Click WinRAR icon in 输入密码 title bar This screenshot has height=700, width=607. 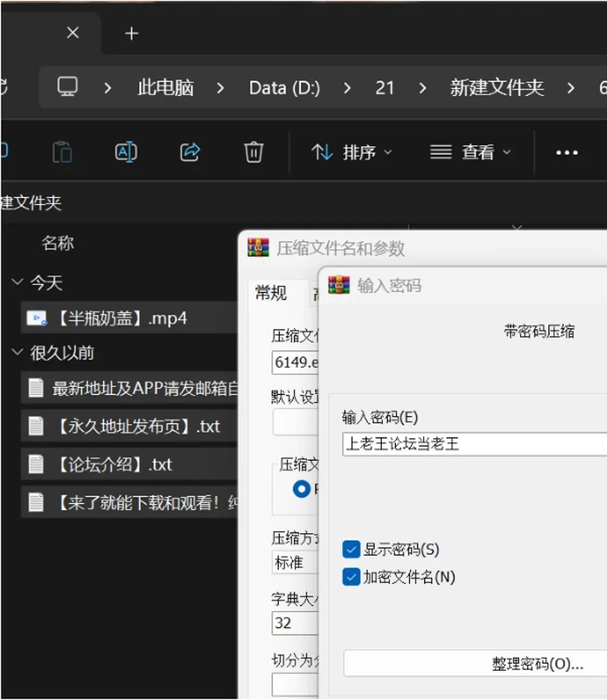pyautogui.click(x=339, y=285)
